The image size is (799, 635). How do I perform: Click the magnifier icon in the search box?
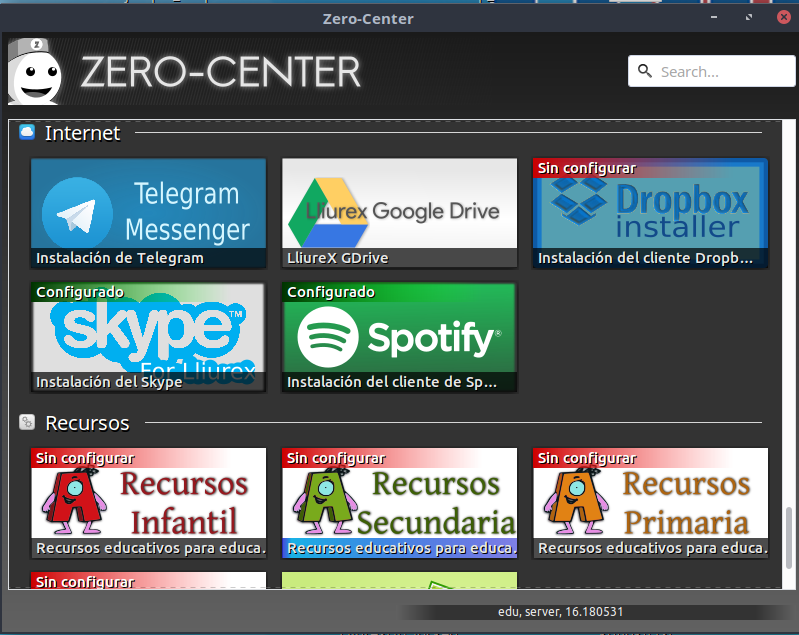(x=645, y=72)
